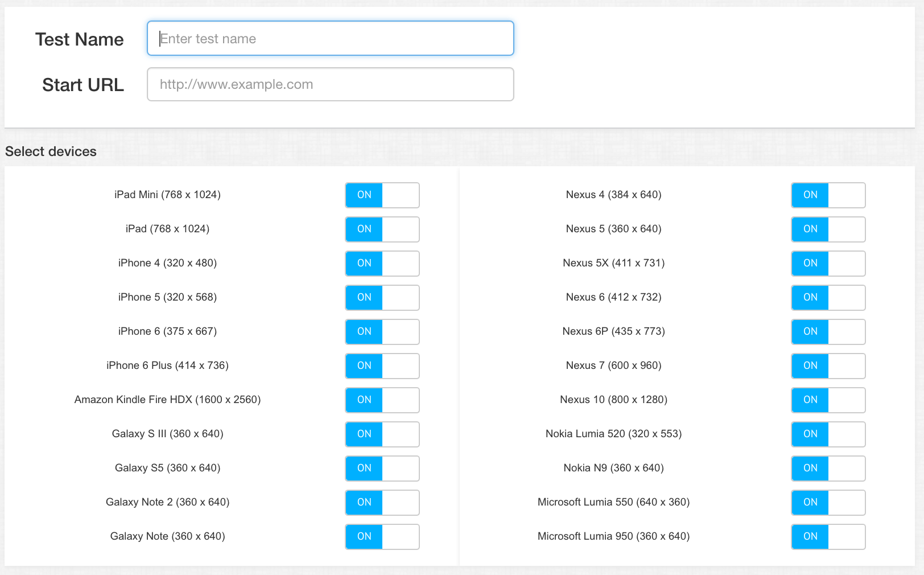This screenshot has width=924, height=575.
Task: Click the 'Nexus 6P (435 x 773)' label
Action: [613, 331]
